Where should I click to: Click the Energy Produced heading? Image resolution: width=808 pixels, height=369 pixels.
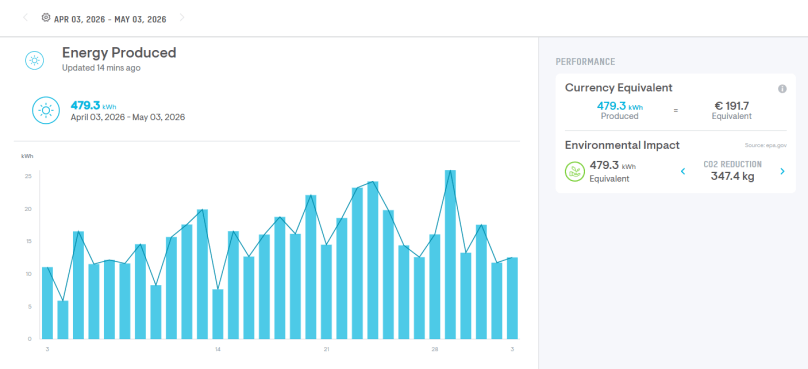(119, 53)
